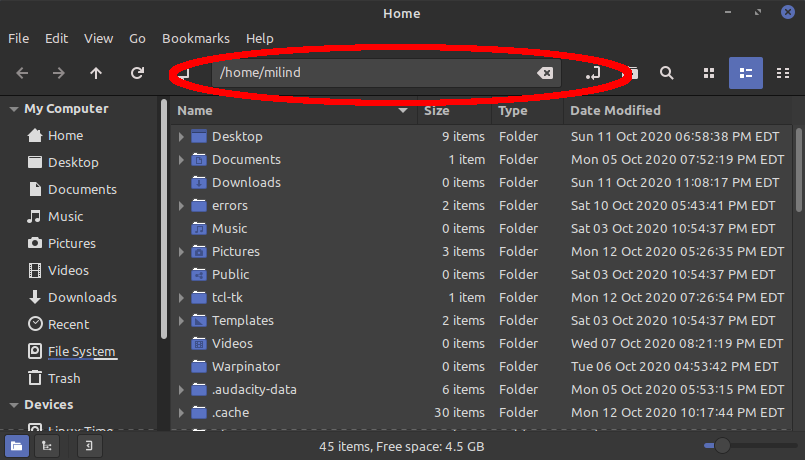
Task: Open the Go menu
Action: (137, 39)
